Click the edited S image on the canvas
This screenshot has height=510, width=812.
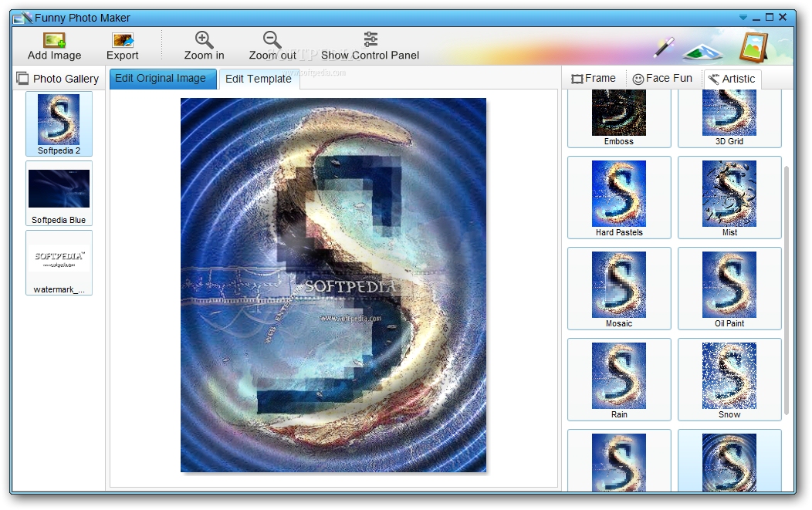pyautogui.click(x=333, y=285)
